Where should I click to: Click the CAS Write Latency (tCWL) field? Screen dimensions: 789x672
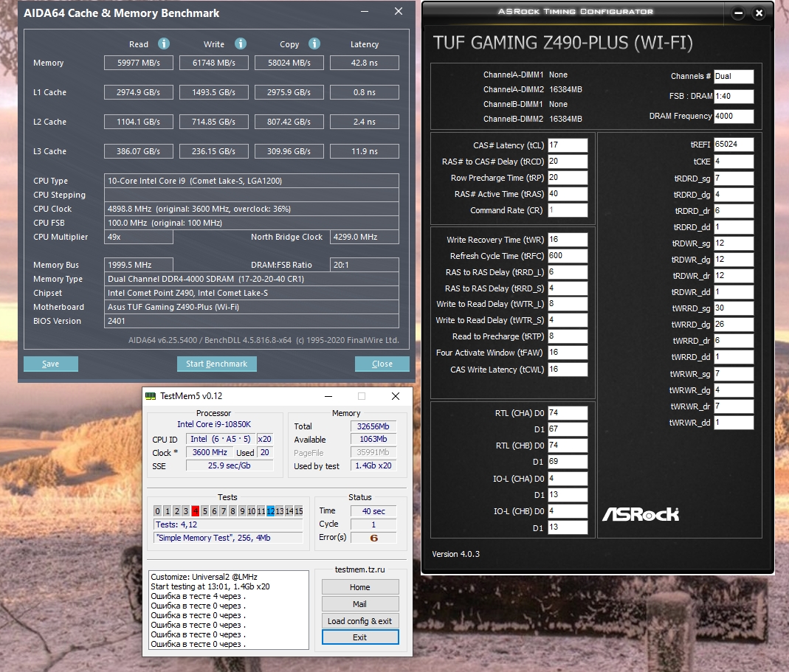click(568, 370)
